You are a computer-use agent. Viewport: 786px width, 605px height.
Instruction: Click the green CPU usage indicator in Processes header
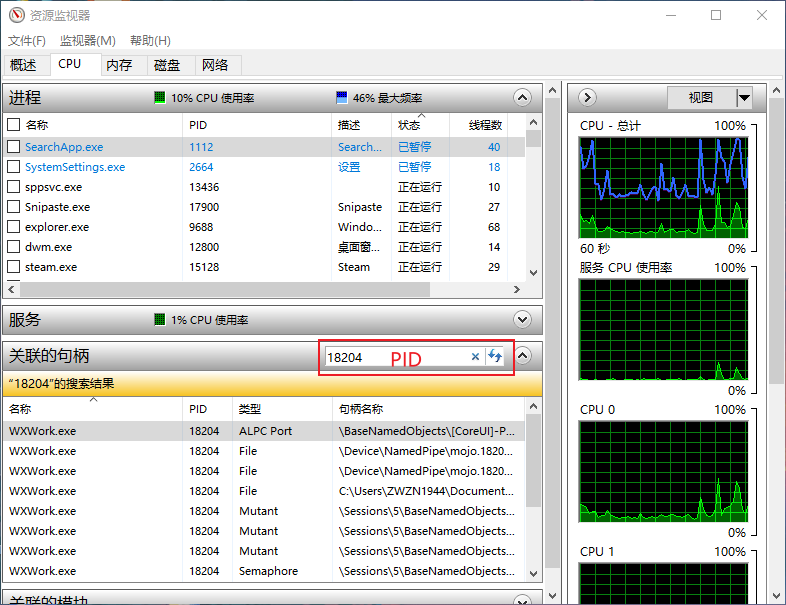click(159, 97)
